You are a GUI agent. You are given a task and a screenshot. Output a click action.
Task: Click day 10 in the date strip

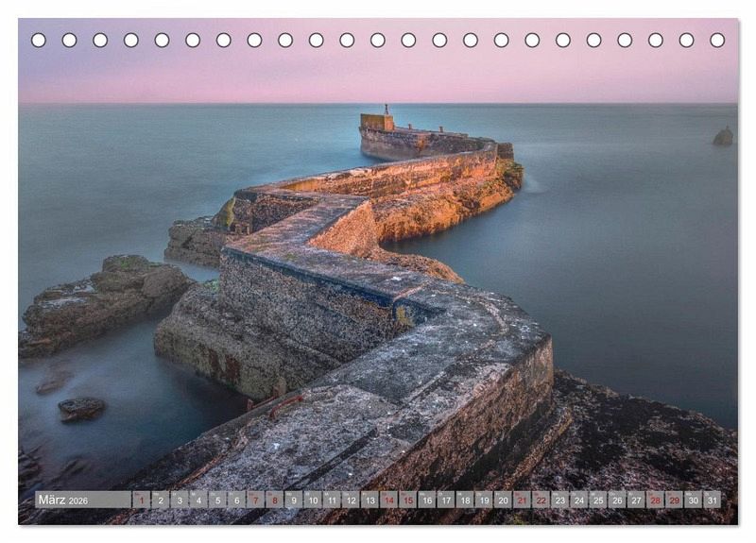(x=312, y=500)
